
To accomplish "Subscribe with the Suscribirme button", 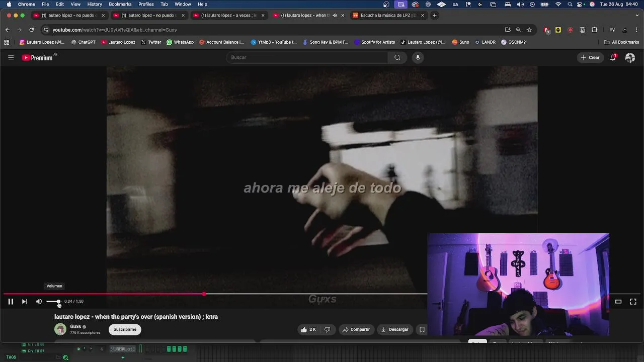I will (125, 329).
